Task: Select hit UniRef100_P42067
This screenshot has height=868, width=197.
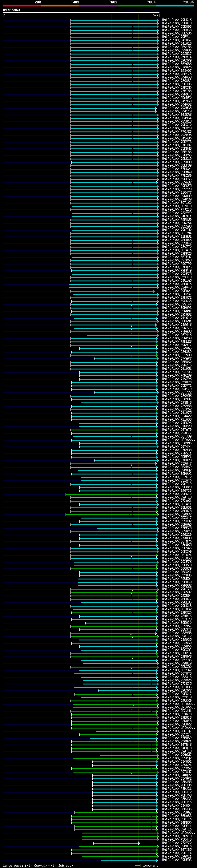Action: tap(177, 40)
